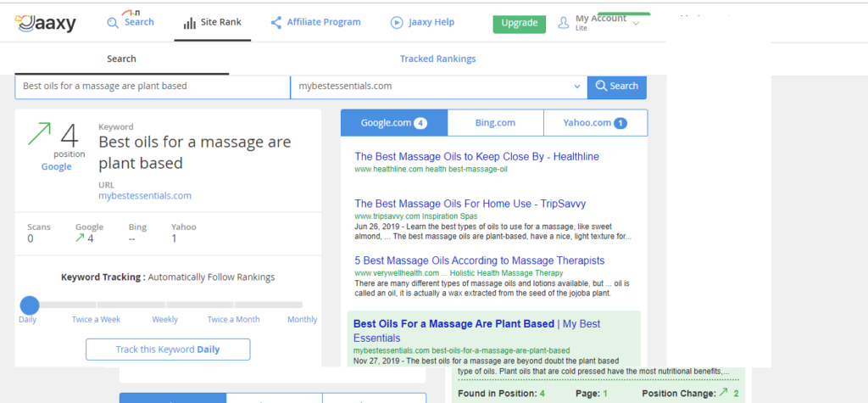Screen dimensions: 868x403
Task: Open the 5 Best Massage Oils verywellhealth result
Action: [x=480, y=260]
